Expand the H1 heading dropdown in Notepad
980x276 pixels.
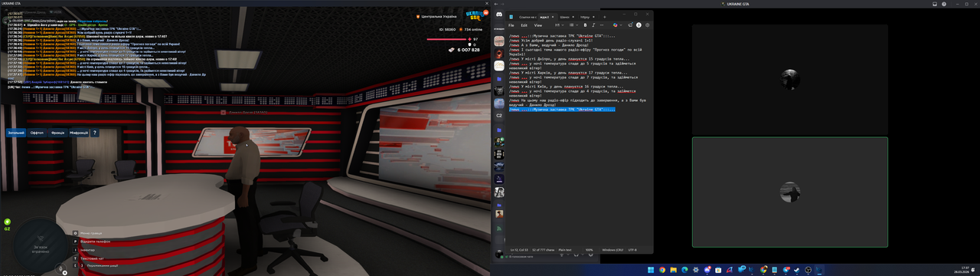point(559,25)
